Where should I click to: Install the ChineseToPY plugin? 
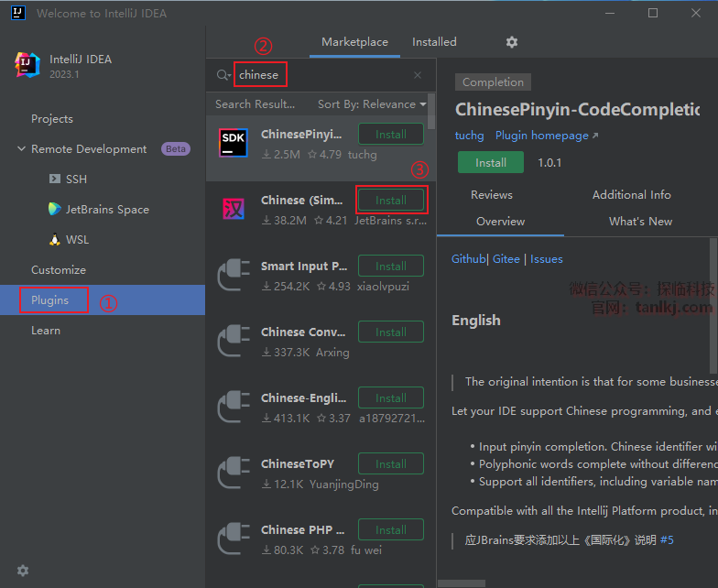coord(390,463)
